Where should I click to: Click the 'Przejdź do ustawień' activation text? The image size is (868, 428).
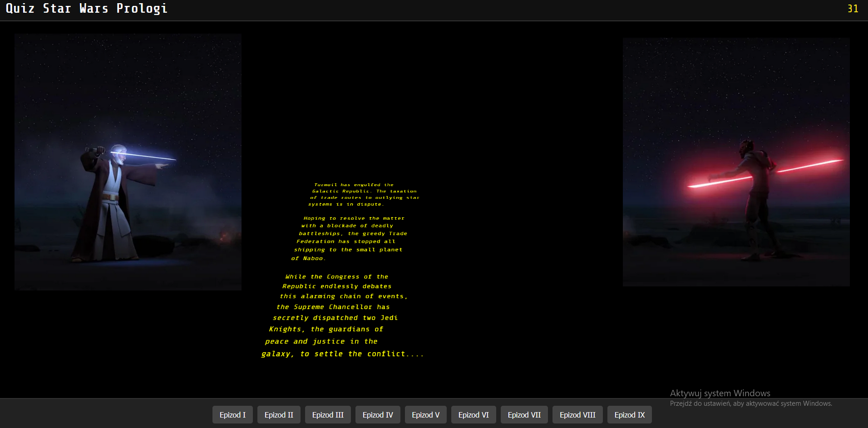coord(751,403)
